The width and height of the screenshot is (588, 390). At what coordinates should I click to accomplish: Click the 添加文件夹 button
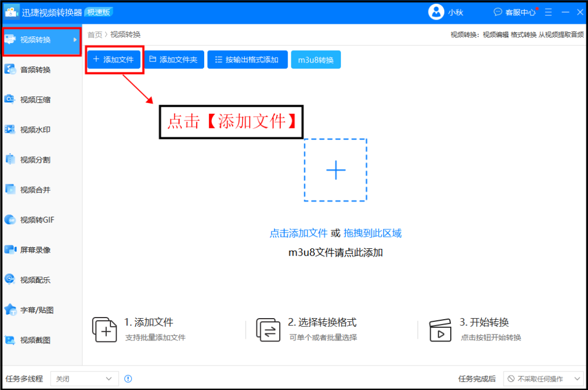[x=174, y=59]
